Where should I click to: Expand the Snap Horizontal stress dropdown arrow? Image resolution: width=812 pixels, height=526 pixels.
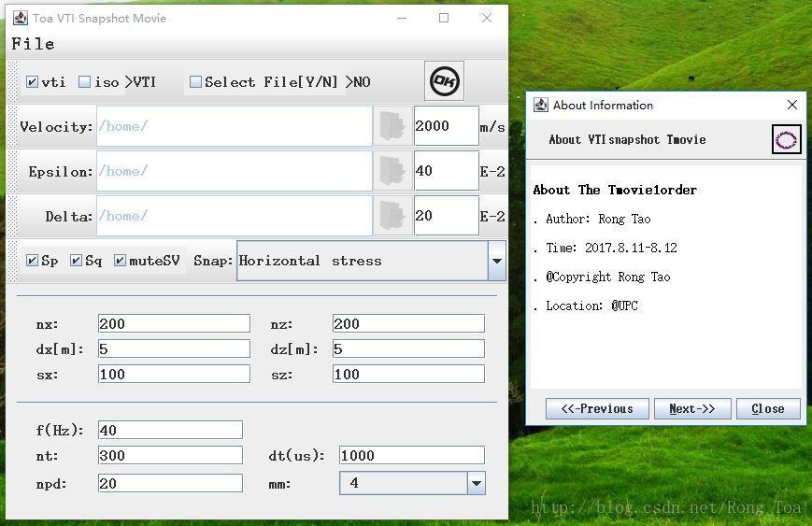click(x=496, y=261)
